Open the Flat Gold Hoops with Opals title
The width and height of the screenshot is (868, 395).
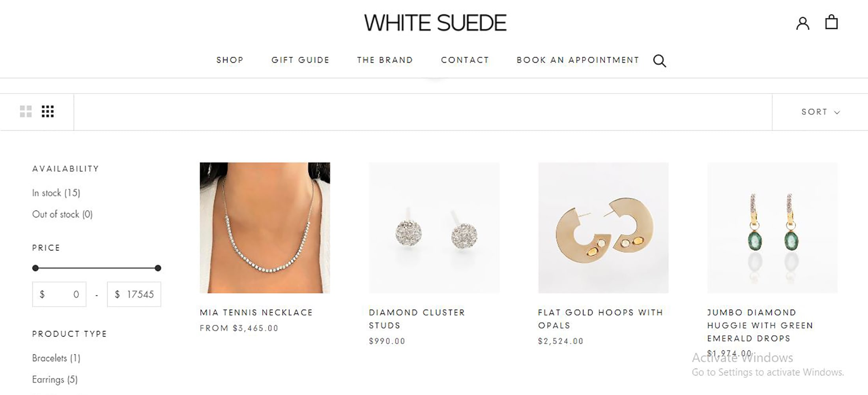point(600,319)
